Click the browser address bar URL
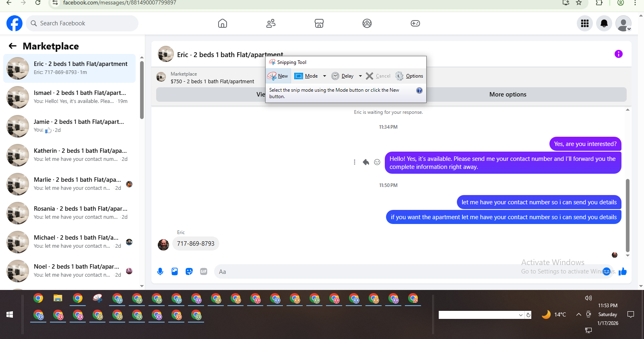644x339 pixels. [x=120, y=3]
